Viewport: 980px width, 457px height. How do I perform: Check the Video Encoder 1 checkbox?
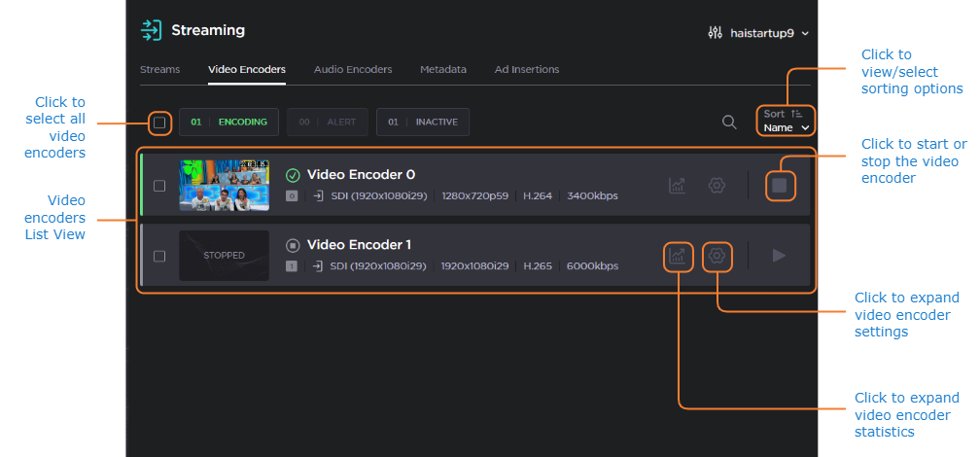(x=159, y=256)
